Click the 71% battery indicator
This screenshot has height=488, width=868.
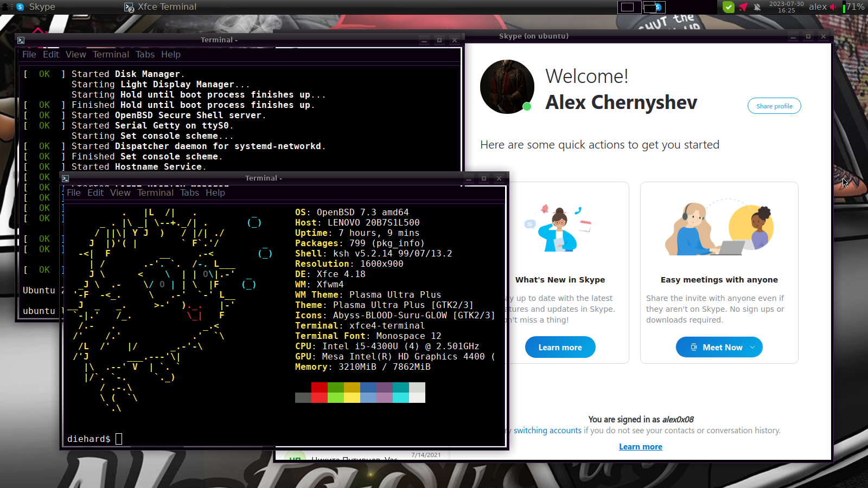(854, 7)
